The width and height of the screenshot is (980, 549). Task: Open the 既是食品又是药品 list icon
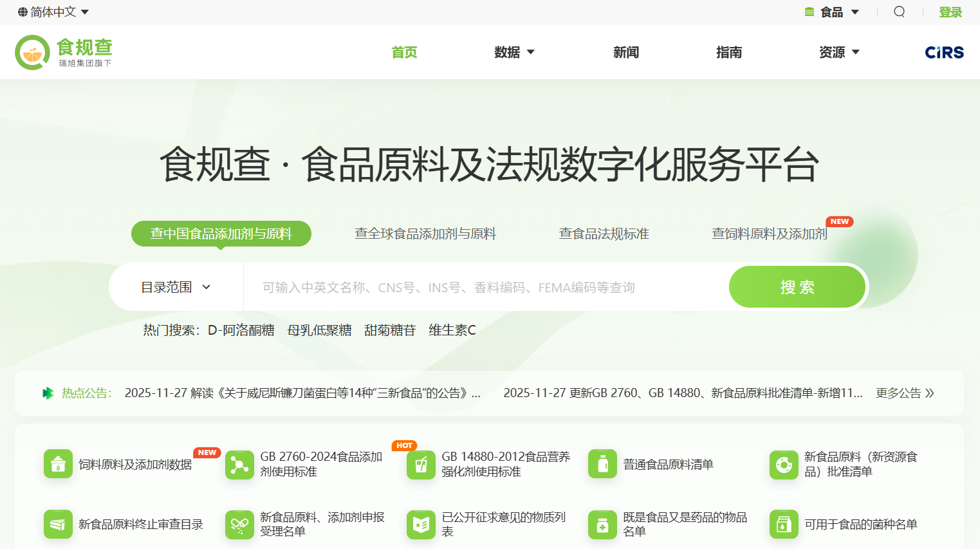point(602,525)
